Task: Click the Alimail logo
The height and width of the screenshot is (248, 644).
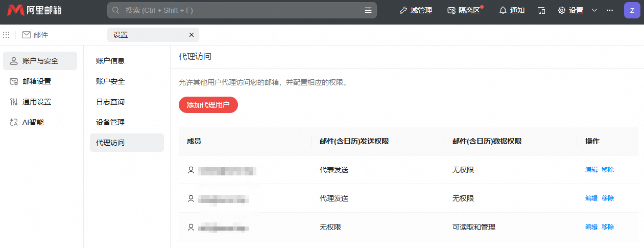Action: click(x=34, y=10)
